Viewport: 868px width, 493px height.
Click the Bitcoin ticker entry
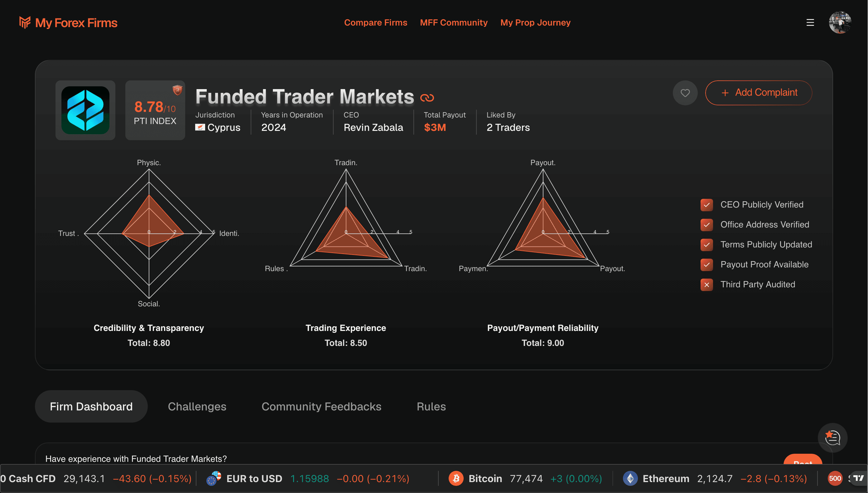coord(525,478)
